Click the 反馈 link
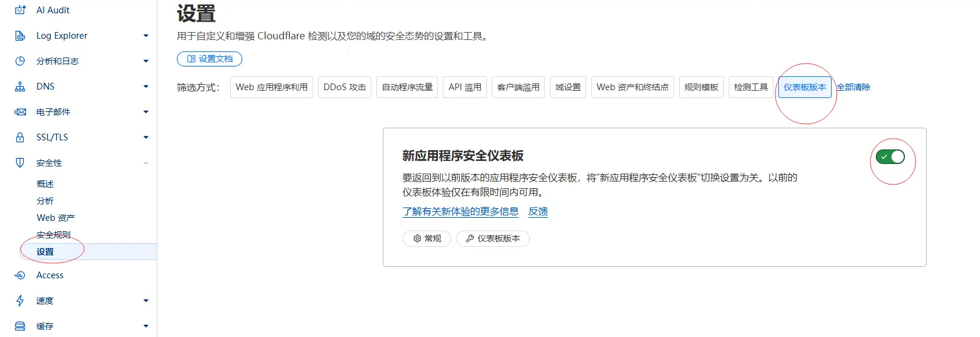 point(538,212)
